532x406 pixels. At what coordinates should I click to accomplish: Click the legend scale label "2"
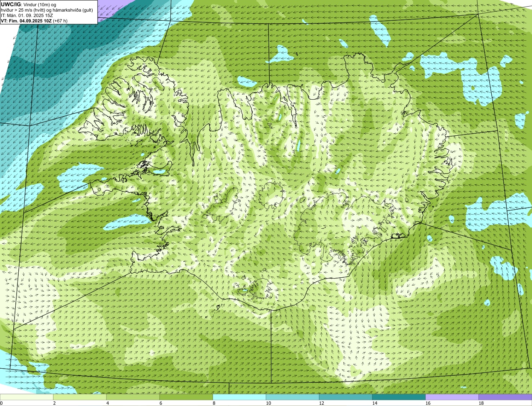tap(54, 403)
